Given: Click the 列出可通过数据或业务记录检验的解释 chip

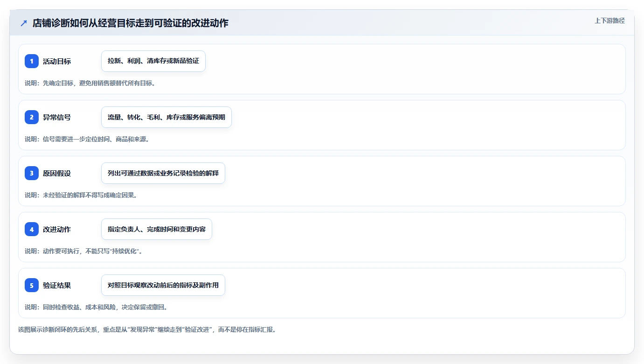Looking at the screenshot, I should tap(163, 173).
